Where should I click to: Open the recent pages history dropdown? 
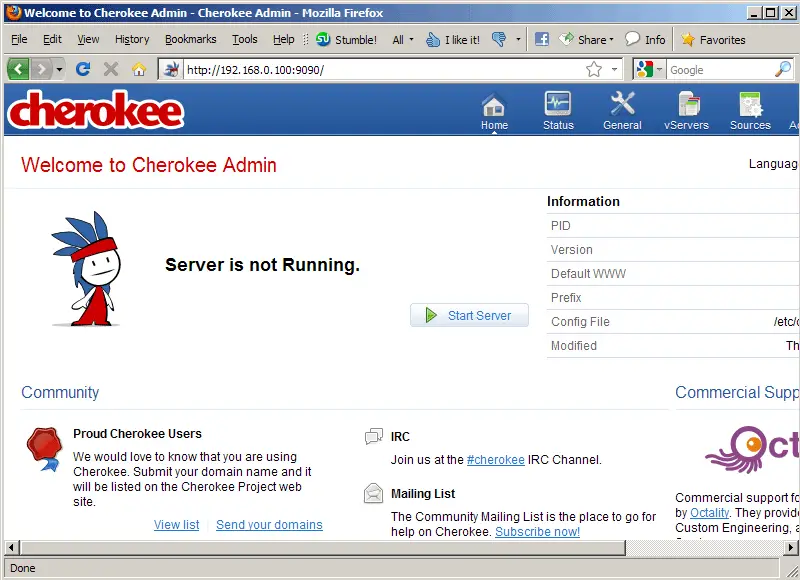[60, 69]
